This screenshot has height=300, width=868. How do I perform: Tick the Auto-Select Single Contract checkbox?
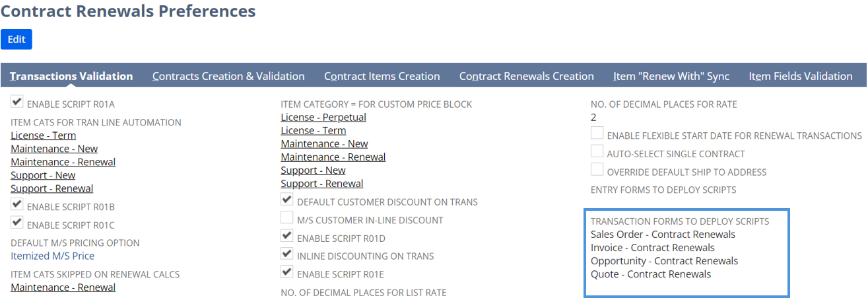pos(597,151)
